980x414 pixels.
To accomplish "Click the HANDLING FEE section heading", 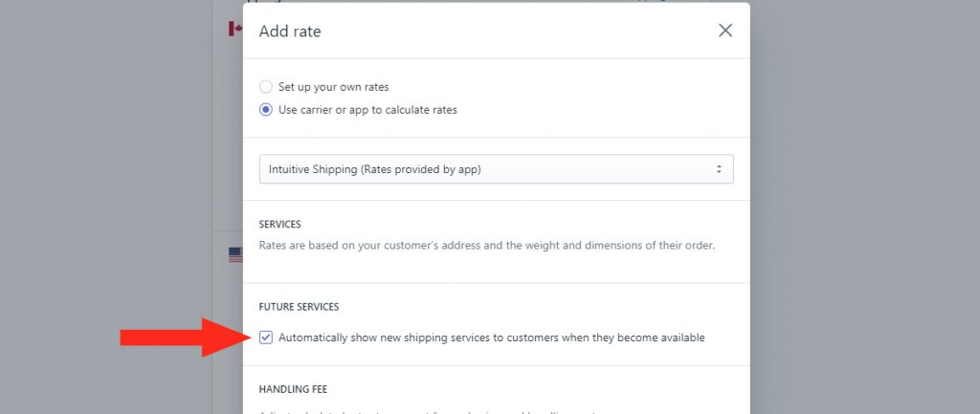I will pyautogui.click(x=293, y=390).
